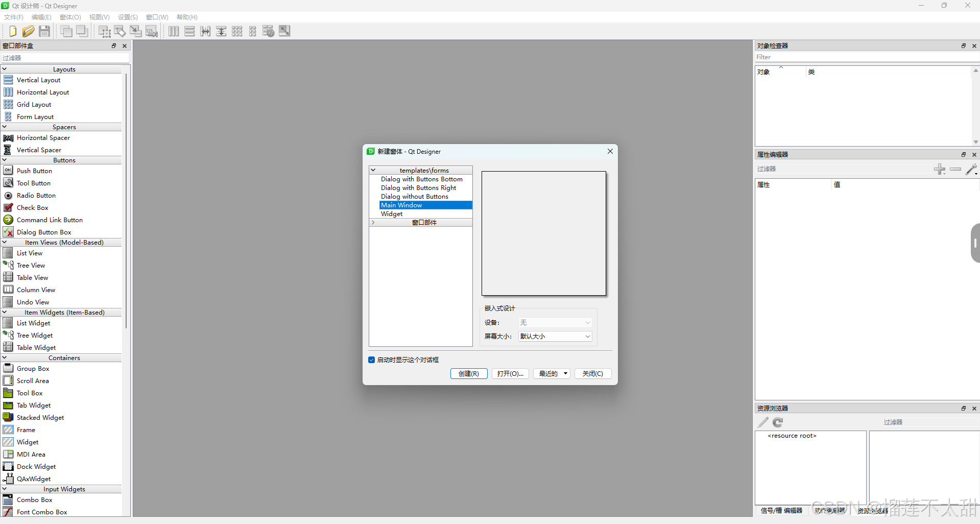Click the pencil edit icon in resource browser
The width and height of the screenshot is (980, 524).
coord(763,422)
